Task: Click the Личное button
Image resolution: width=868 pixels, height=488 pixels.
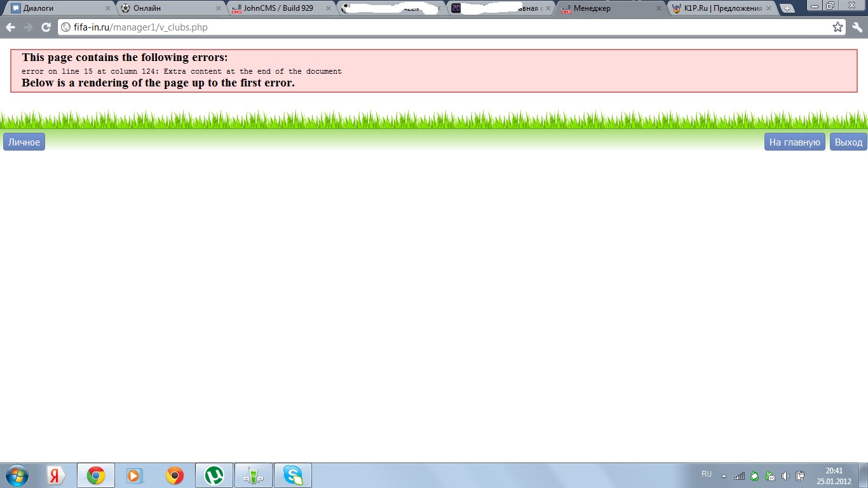Action: pos(24,142)
